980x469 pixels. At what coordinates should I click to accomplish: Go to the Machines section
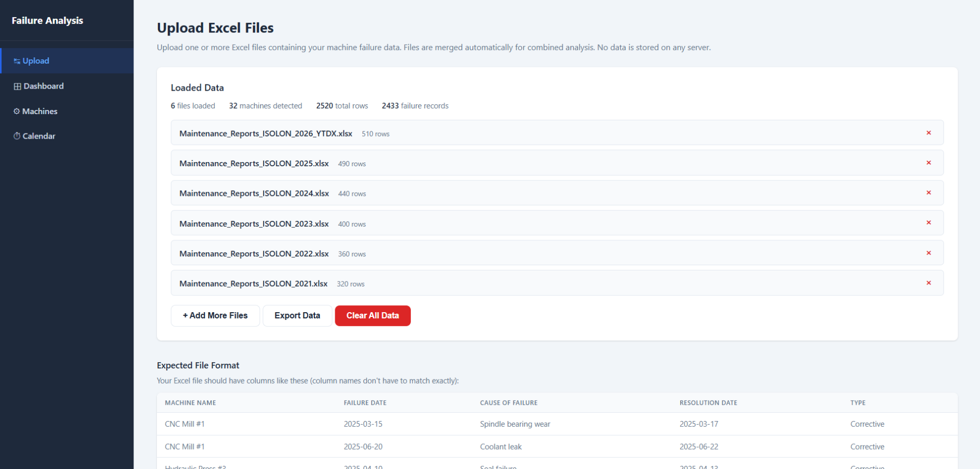point(67,111)
